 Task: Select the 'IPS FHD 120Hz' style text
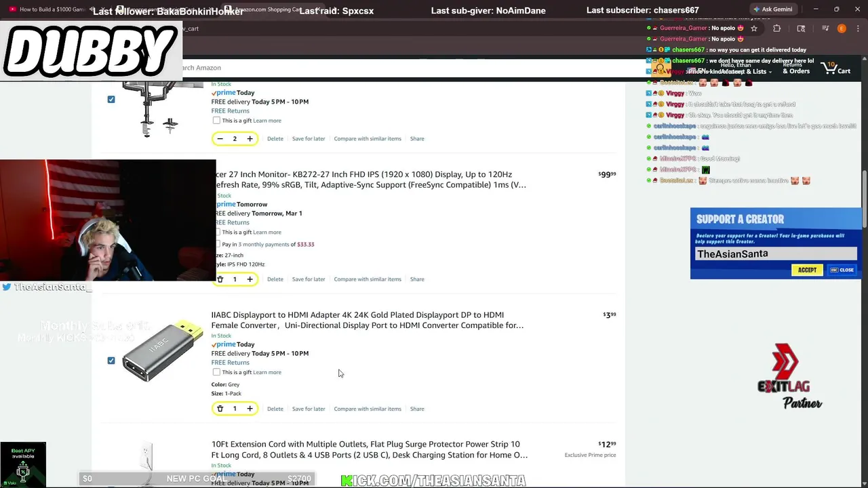[246, 264]
